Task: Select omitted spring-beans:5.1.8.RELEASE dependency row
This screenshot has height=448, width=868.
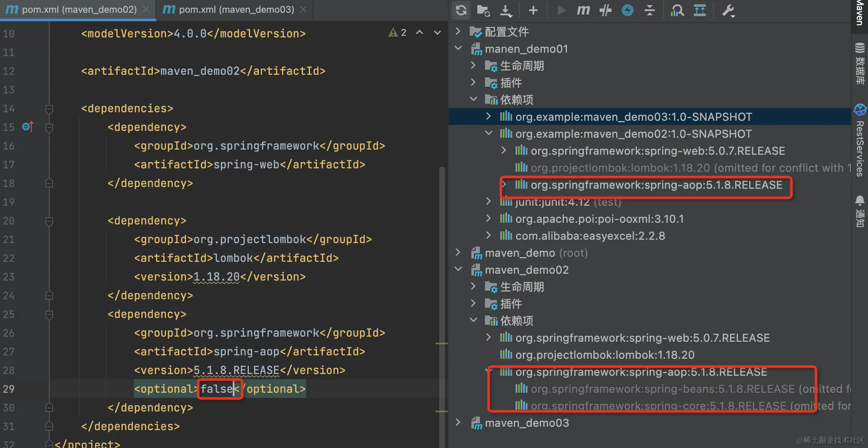Action: coord(650,389)
